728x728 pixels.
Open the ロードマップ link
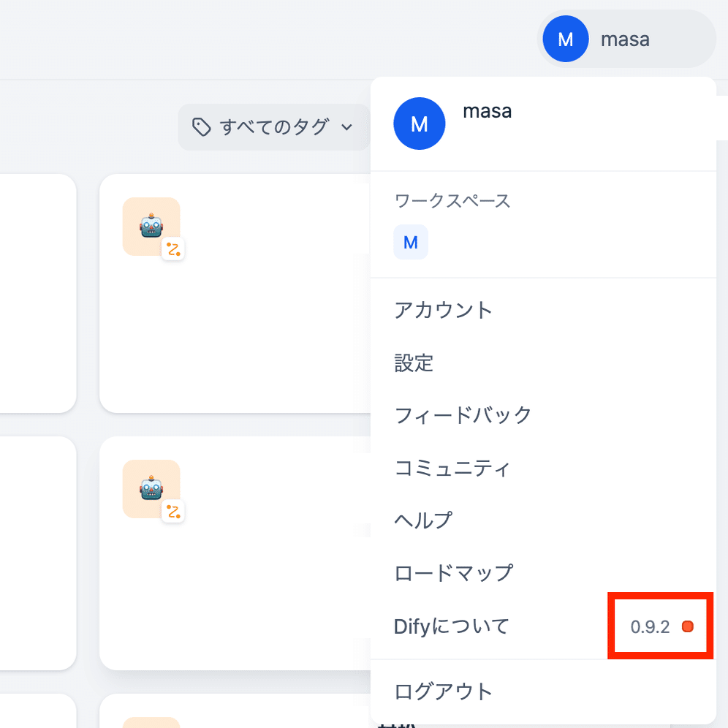pos(453,572)
